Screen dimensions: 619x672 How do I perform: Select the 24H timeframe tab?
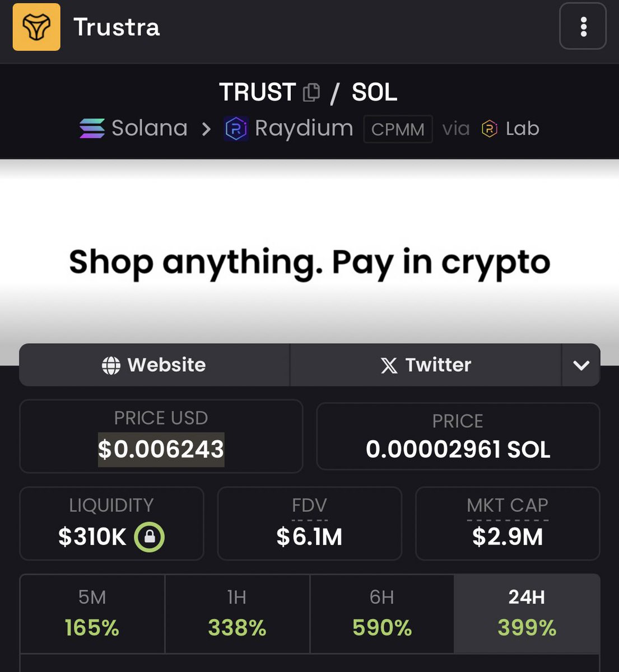tap(527, 614)
